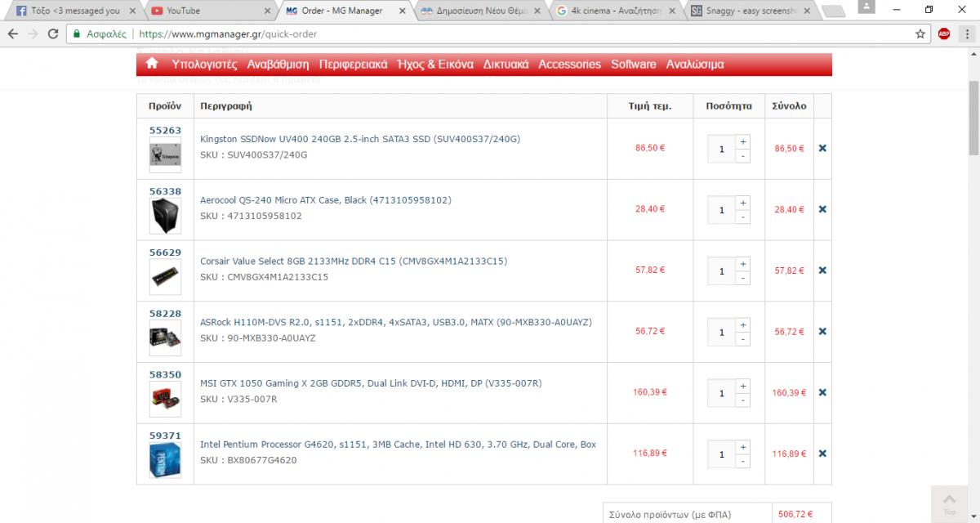This screenshot has width=980, height=523.
Task: Click the Top scroll-up button
Action: tap(949, 503)
